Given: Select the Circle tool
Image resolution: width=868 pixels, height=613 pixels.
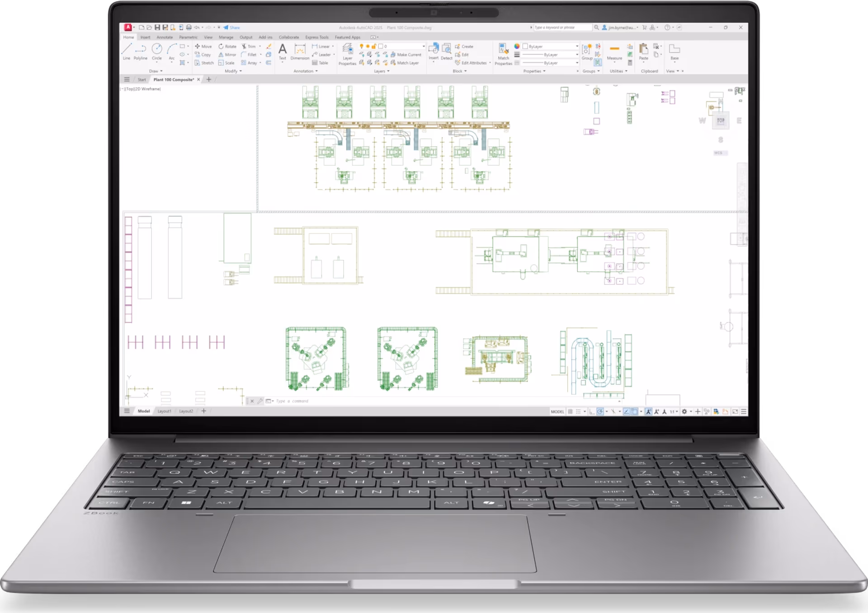Looking at the screenshot, I should pyautogui.click(x=157, y=51).
